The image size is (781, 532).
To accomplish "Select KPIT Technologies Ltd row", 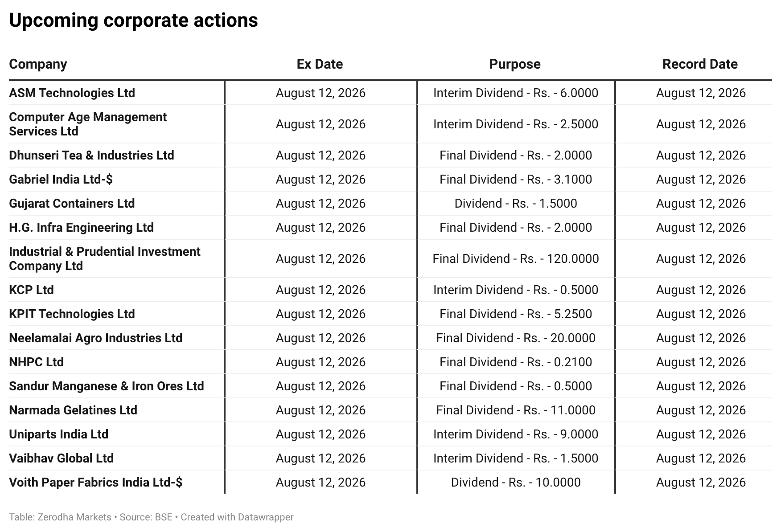I will (390, 314).
